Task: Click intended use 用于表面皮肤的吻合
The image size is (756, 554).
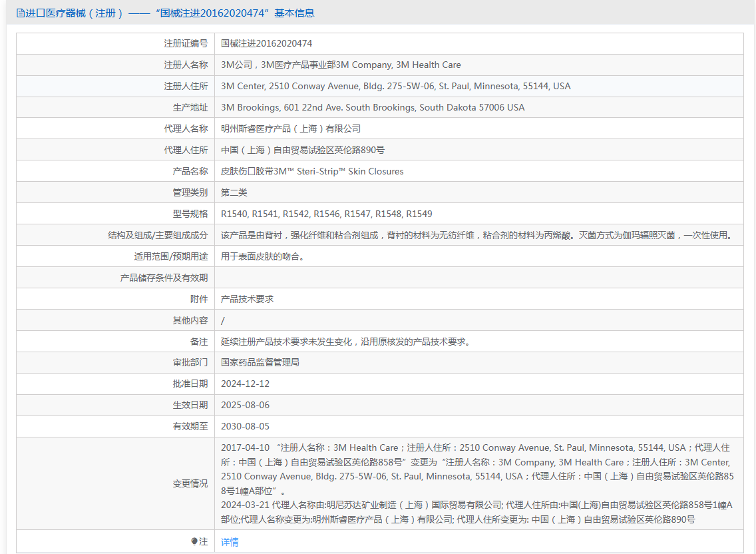Action: (262, 256)
